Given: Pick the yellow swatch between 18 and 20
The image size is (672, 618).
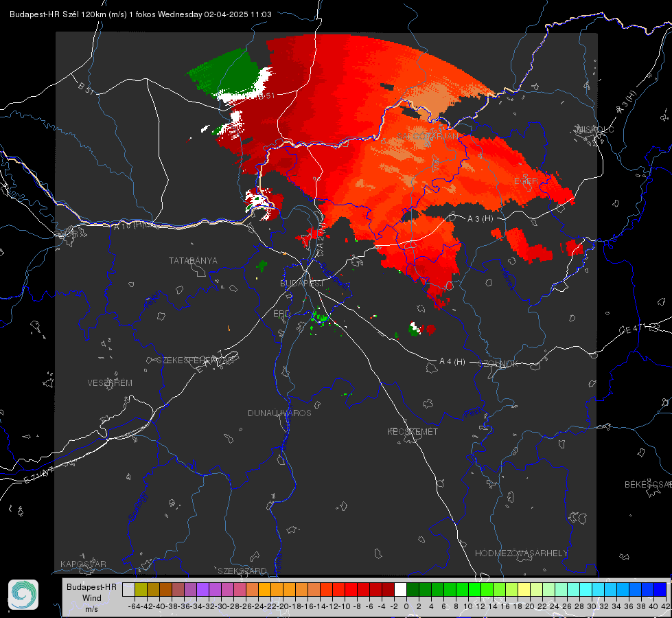Looking at the screenshot, I should tap(524, 589).
